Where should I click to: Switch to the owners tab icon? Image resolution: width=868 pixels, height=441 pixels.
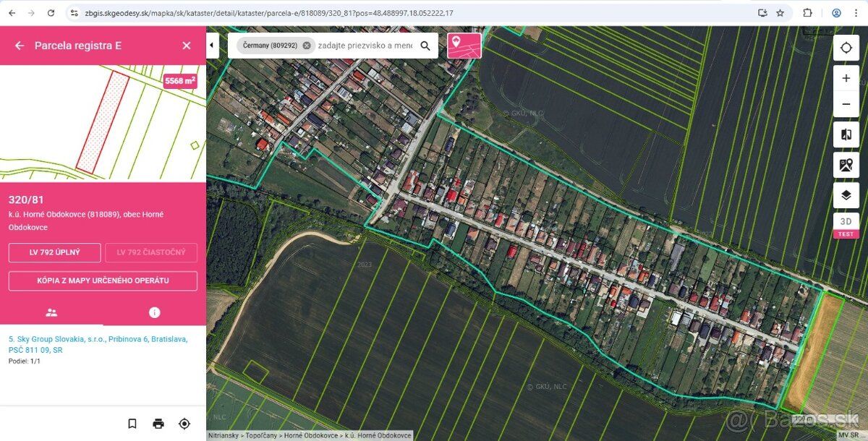click(51, 312)
